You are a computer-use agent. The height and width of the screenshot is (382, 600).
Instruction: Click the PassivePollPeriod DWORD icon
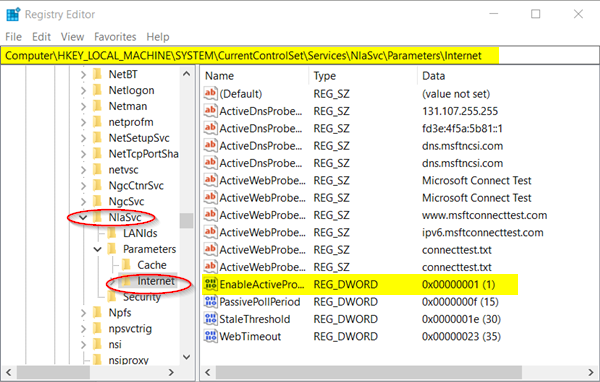210,302
